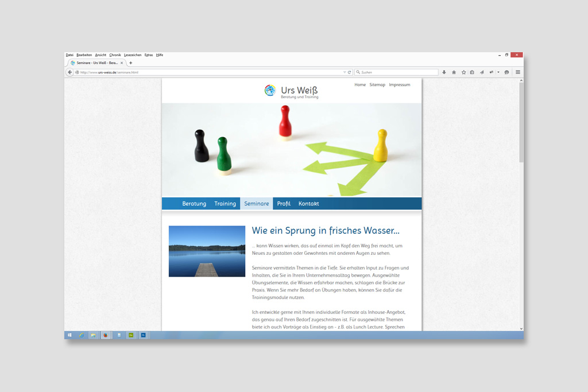Open Dreamweaver from the taskbar
The width and height of the screenshot is (588, 392).
(x=131, y=335)
